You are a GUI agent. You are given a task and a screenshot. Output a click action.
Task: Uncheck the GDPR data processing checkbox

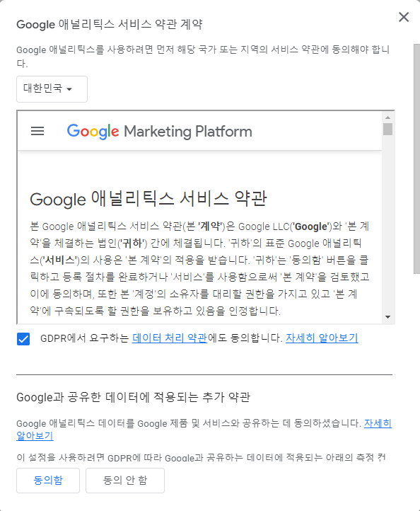click(23, 339)
